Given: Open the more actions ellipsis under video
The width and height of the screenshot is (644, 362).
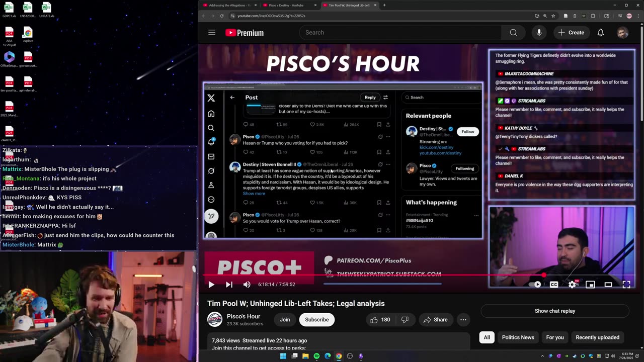Looking at the screenshot, I should point(463,320).
